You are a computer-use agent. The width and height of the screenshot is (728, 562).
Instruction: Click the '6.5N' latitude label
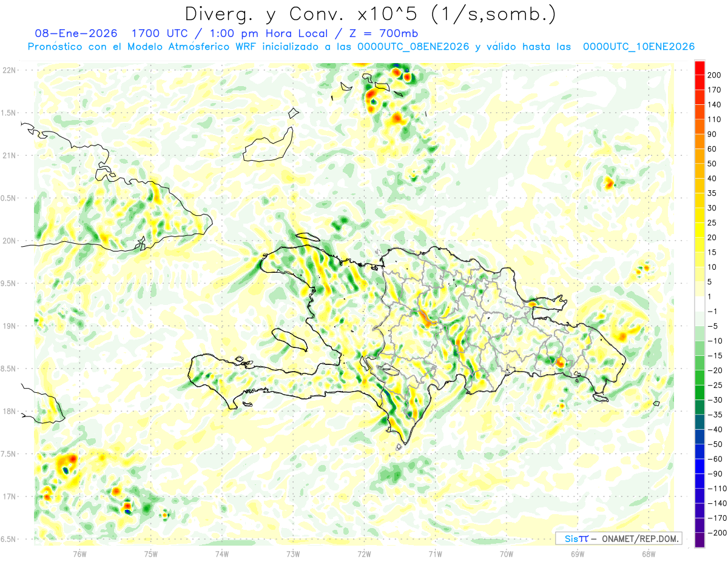coord(8,539)
